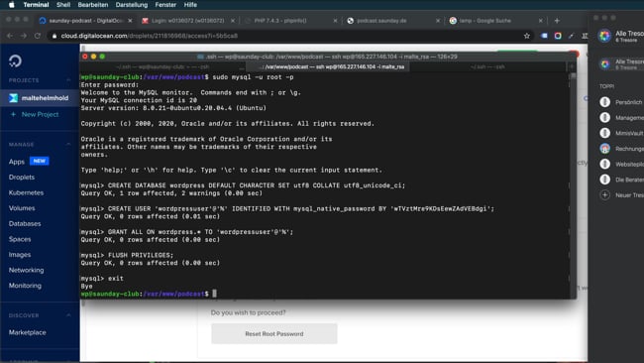
Task: Close the PHP 7.4.3 phpinfo() tab
Action: click(x=335, y=21)
